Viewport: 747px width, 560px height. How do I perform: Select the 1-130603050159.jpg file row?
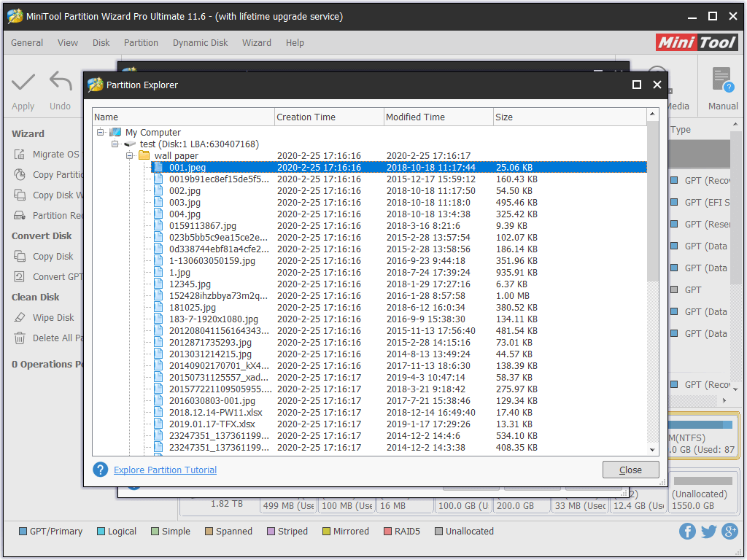pos(399,261)
